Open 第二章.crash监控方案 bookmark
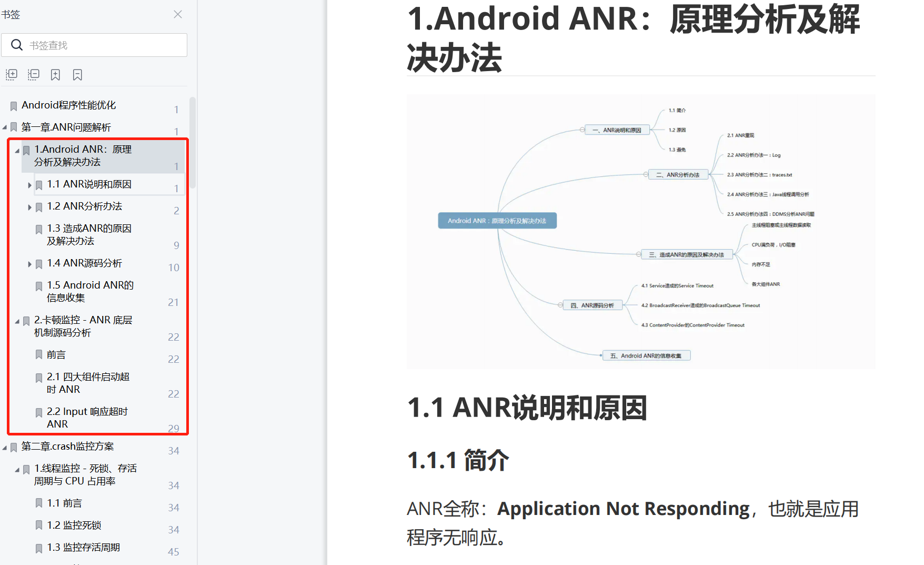This screenshot has height=565, width=924. 67,447
